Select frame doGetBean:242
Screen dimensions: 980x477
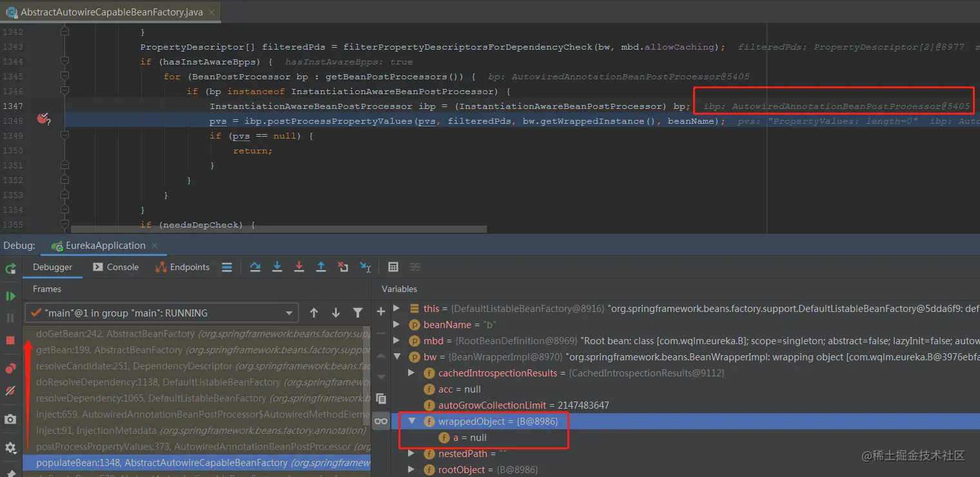pyautogui.click(x=197, y=334)
